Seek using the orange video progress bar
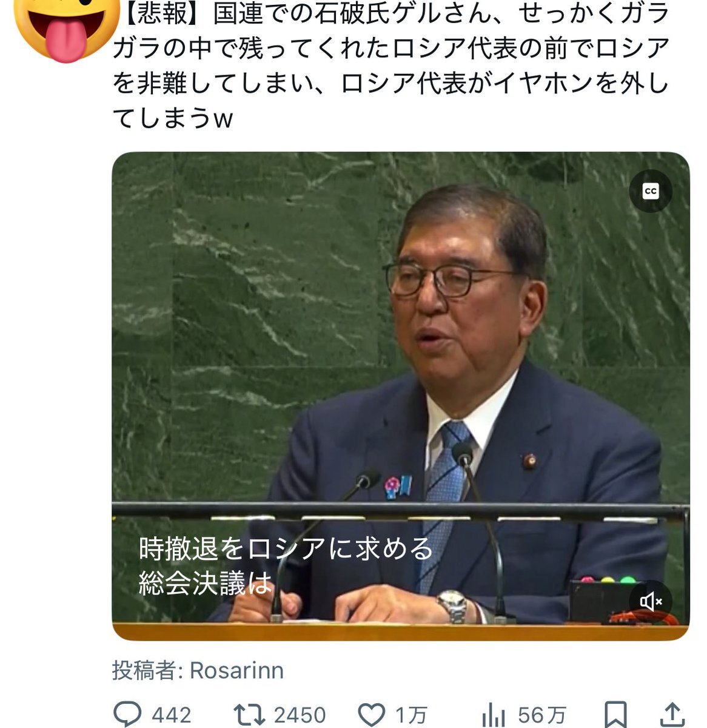The height and width of the screenshot is (728, 707). tap(401, 632)
